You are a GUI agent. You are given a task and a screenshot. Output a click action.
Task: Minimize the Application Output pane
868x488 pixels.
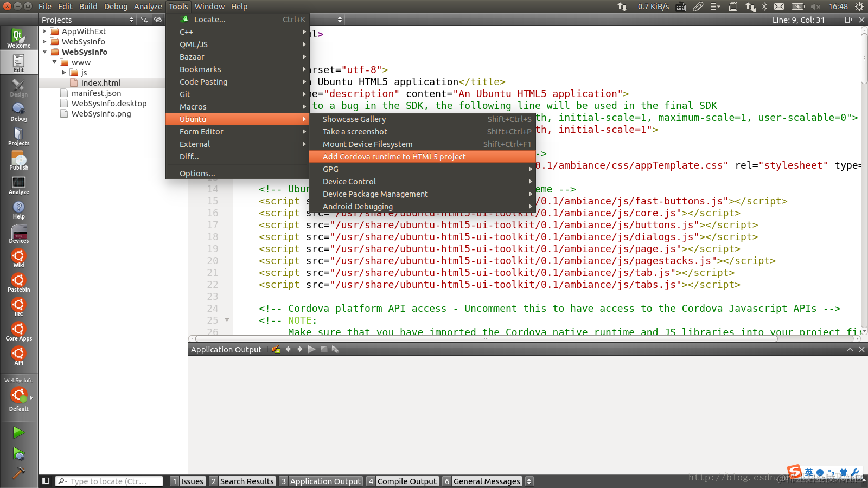(x=850, y=350)
